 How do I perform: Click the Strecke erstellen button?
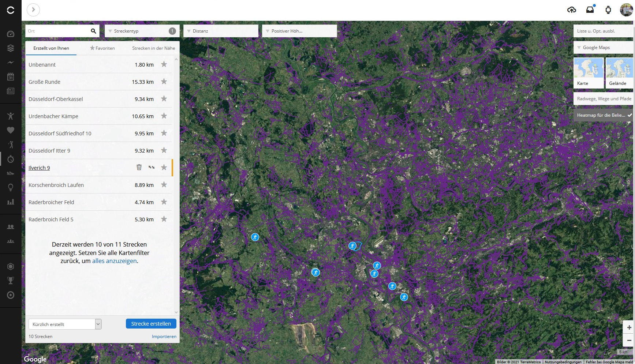(x=151, y=324)
